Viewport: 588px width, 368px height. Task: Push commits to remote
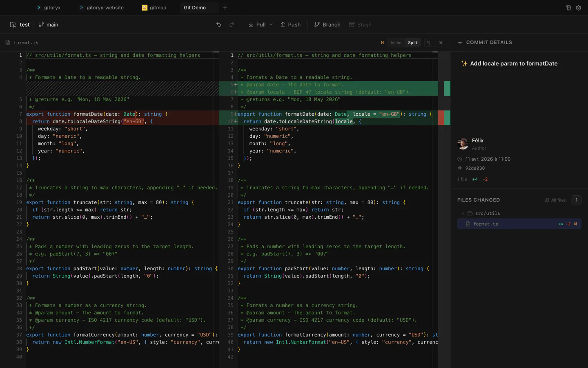pos(290,25)
